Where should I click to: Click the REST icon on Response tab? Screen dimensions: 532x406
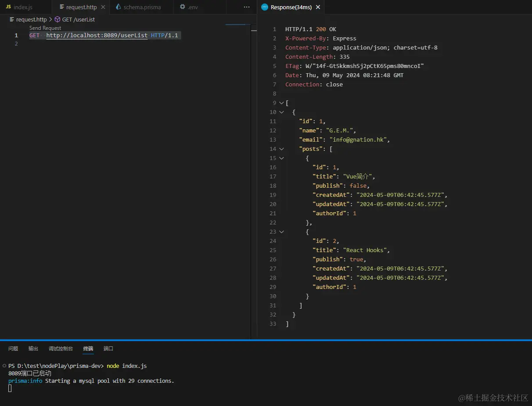(x=265, y=7)
